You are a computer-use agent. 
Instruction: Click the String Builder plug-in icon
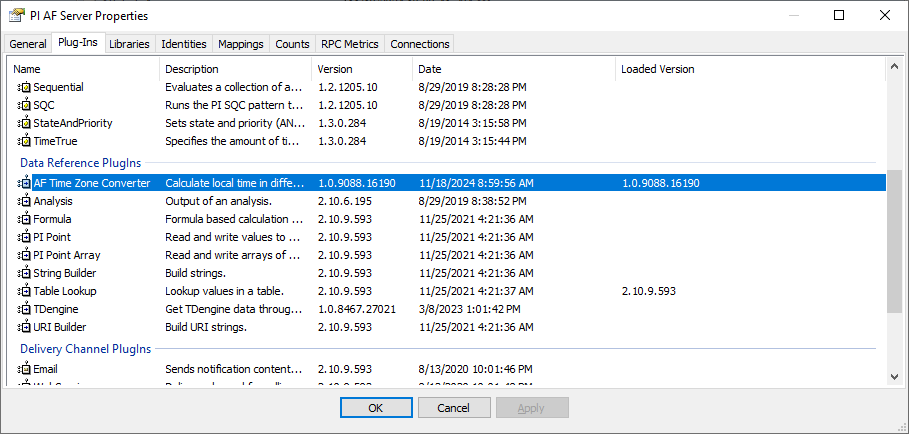24,273
